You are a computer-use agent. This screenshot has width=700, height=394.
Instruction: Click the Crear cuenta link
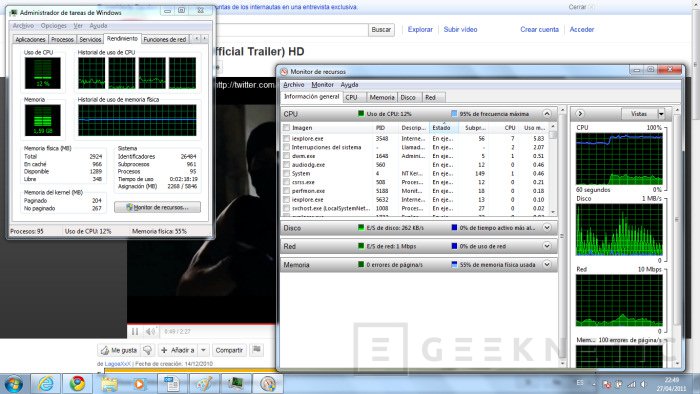pos(539,29)
